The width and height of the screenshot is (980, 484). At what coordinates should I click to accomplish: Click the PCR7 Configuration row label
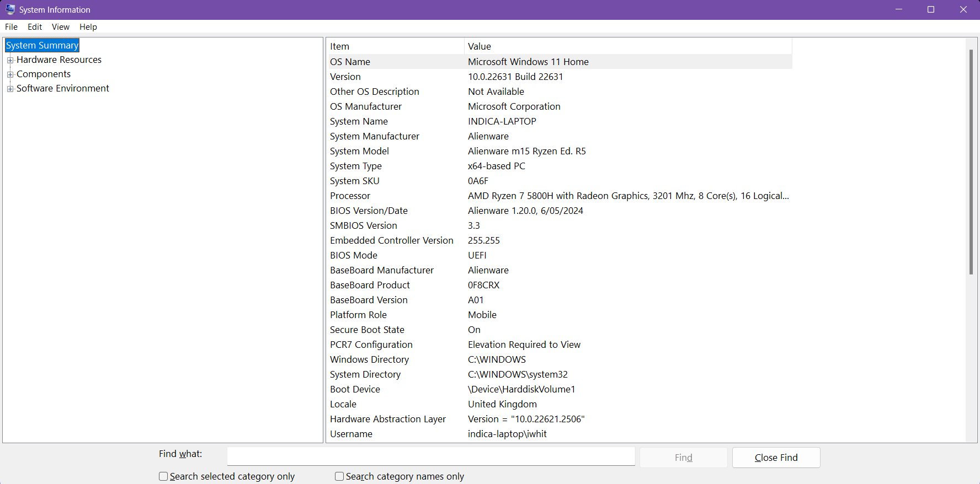tap(371, 345)
